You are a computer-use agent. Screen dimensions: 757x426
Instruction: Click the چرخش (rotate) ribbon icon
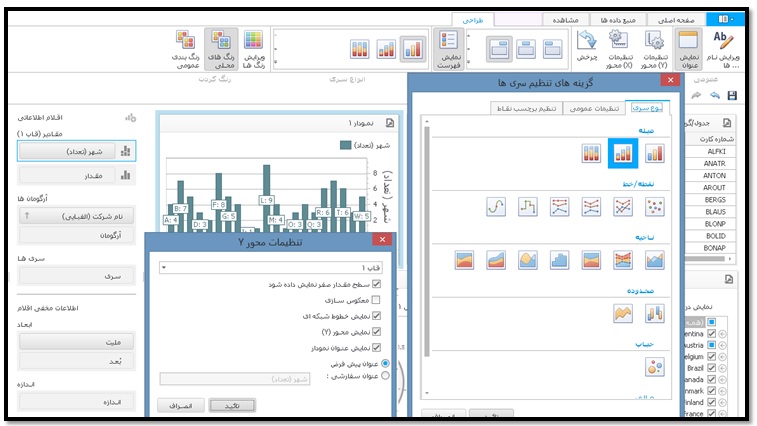point(587,45)
